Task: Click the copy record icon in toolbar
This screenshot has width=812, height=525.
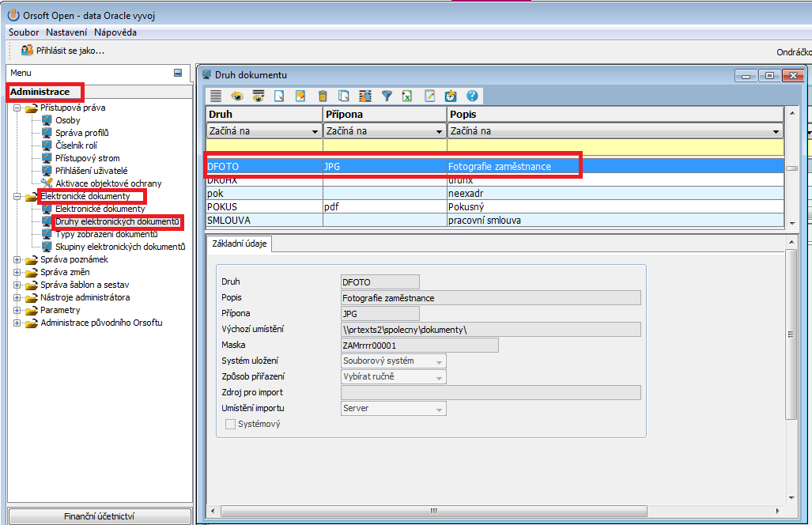Action: (x=344, y=96)
